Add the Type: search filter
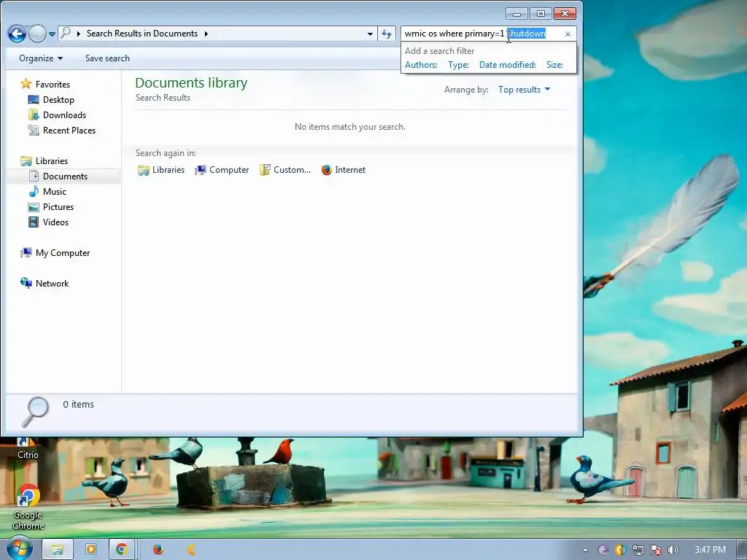Viewport: 747px width, 560px height. pyautogui.click(x=458, y=65)
